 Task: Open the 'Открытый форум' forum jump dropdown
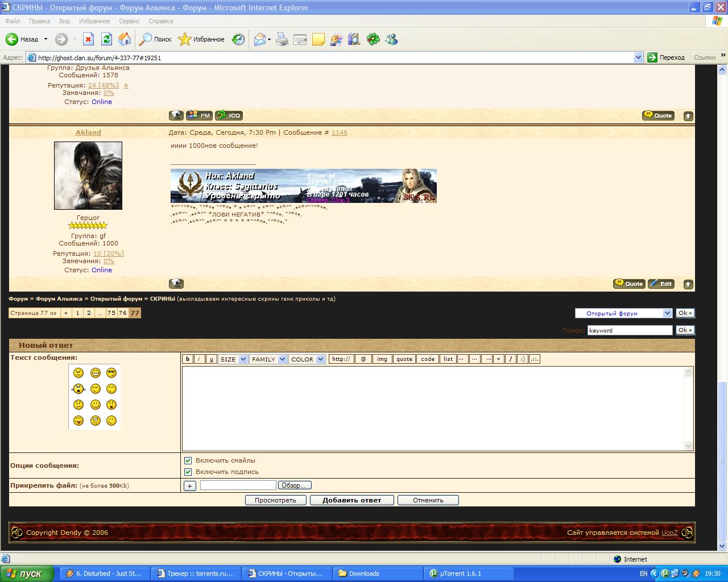[623, 313]
